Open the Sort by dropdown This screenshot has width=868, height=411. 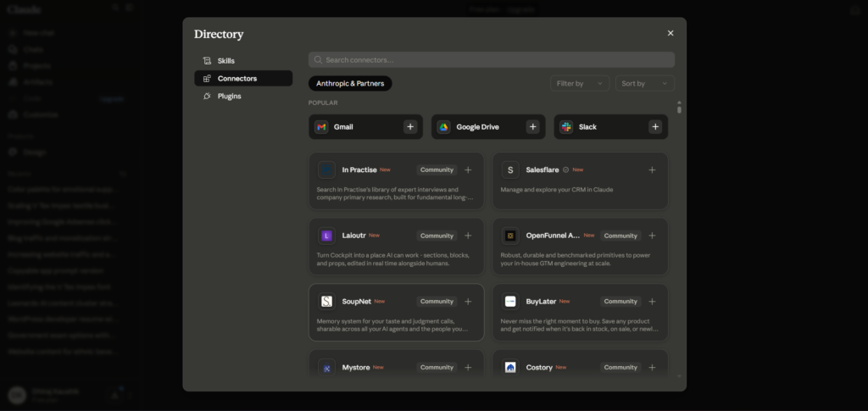point(645,84)
